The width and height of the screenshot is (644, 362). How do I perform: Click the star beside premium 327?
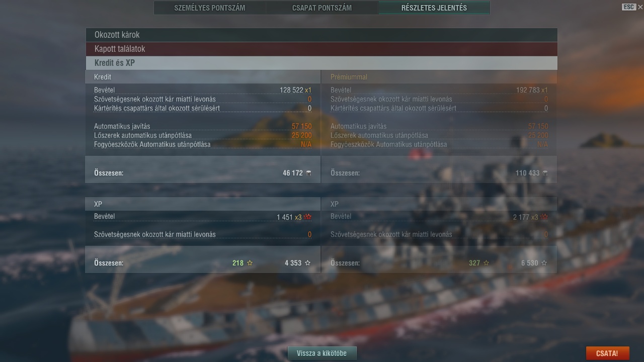coord(486,263)
